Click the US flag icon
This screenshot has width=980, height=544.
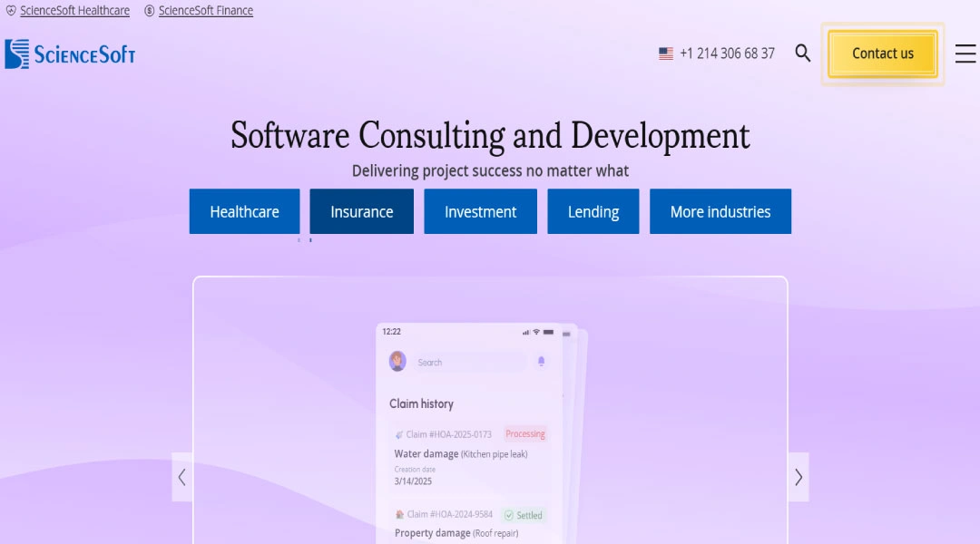(666, 53)
